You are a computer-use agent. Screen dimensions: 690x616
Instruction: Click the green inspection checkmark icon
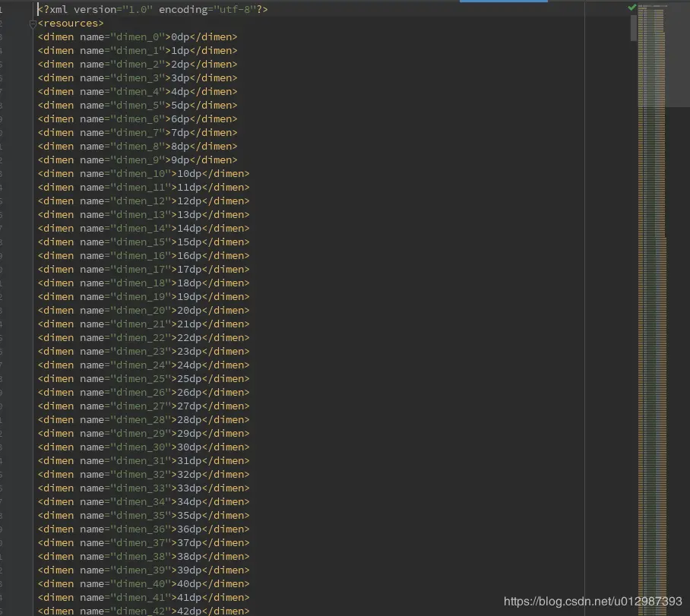pyautogui.click(x=632, y=7)
